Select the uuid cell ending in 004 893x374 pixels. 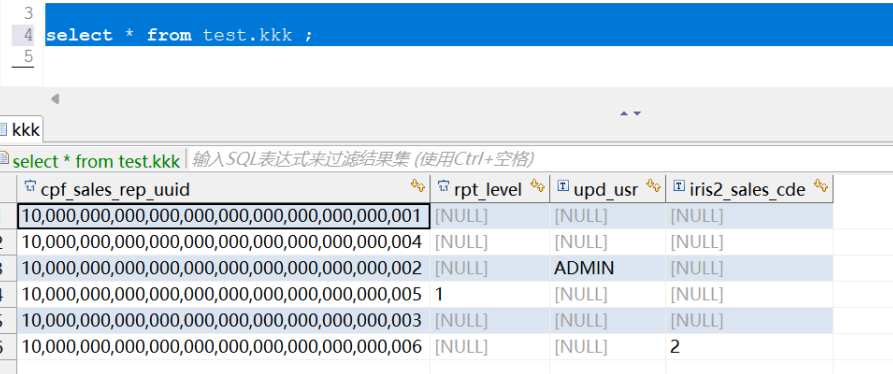(223, 242)
